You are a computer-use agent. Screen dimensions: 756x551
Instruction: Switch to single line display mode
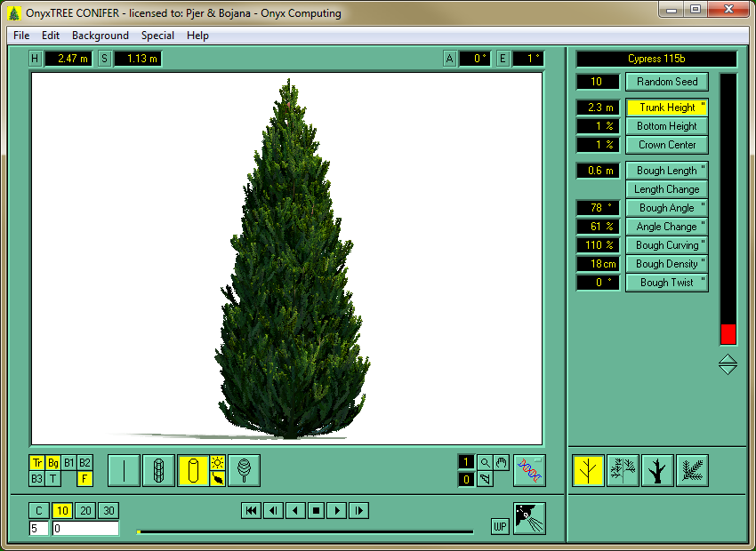124,470
